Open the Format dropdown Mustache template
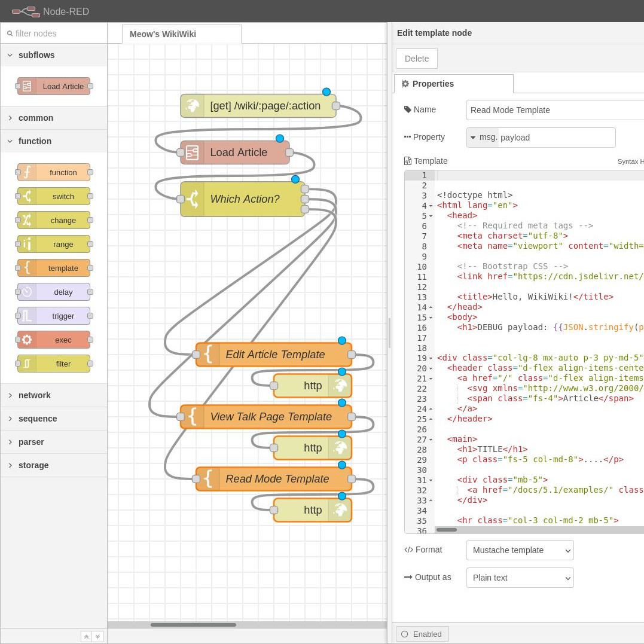Viewport: 644px width, 644px height. 520,550
